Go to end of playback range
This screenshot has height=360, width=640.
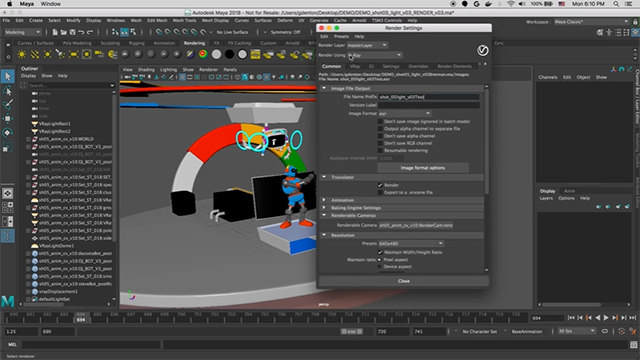(x=633, y=318)
